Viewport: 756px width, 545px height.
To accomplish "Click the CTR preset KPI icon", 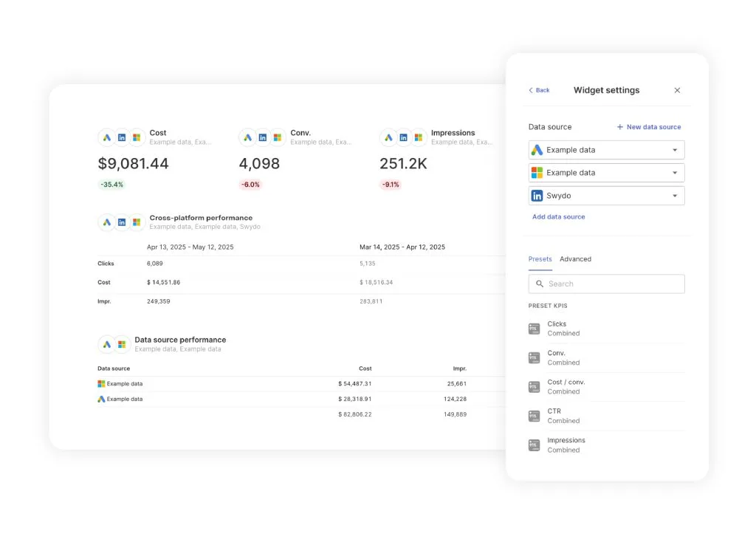I will (x=535, y=416).
